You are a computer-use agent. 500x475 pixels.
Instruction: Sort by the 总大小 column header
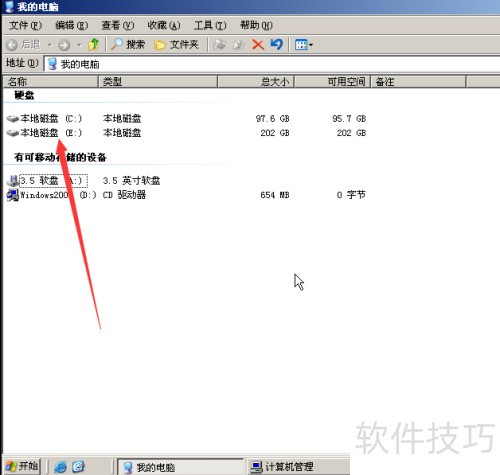point(256,82)
